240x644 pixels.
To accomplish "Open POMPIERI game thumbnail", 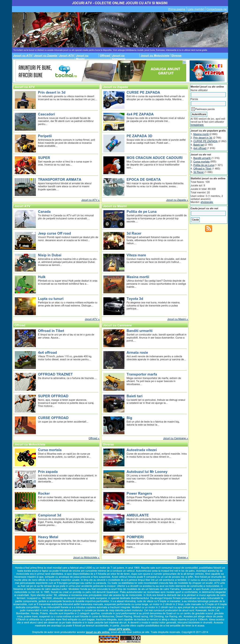I will click(114, 545).
